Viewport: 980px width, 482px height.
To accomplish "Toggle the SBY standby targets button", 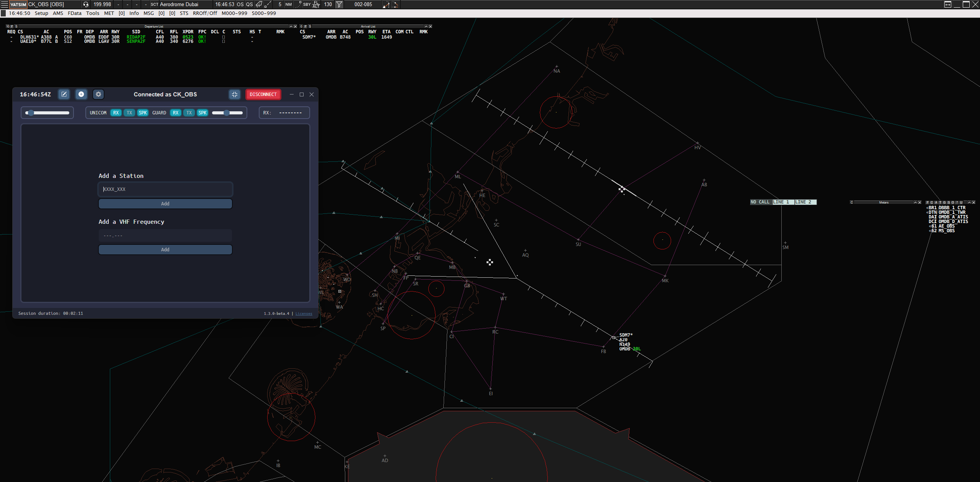I will pos(307,4).
